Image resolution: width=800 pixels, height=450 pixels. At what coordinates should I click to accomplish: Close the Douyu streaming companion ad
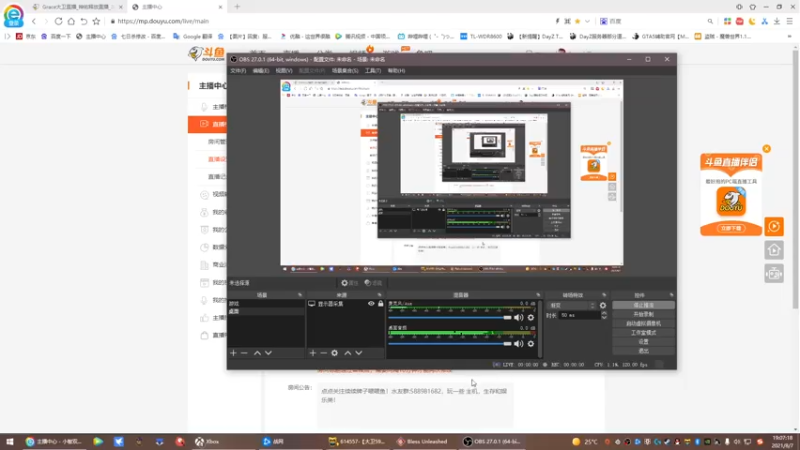(x=766, y=149)
